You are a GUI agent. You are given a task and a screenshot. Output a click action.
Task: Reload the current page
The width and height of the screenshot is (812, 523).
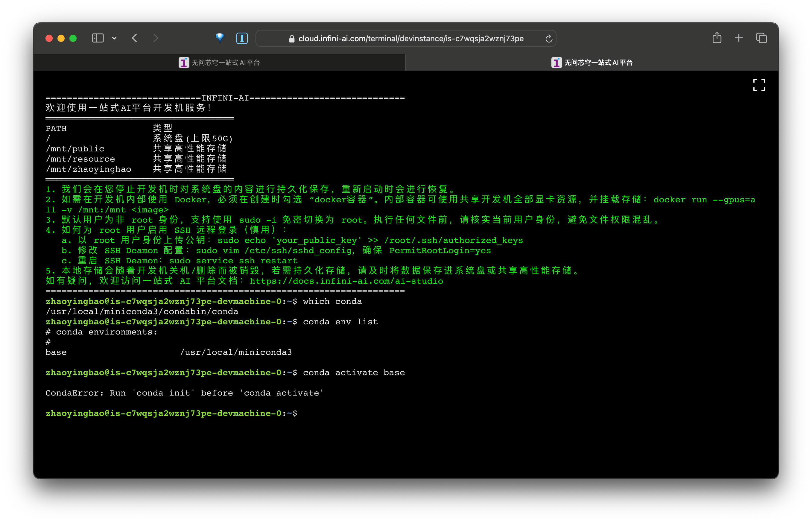[548, 39]
